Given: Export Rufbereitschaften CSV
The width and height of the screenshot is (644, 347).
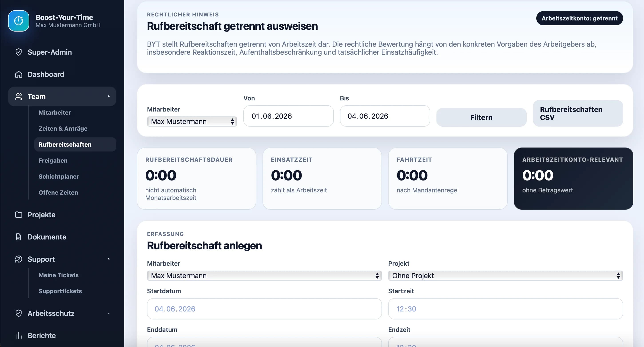Looking at the screenshot, I should click(578, 114).
